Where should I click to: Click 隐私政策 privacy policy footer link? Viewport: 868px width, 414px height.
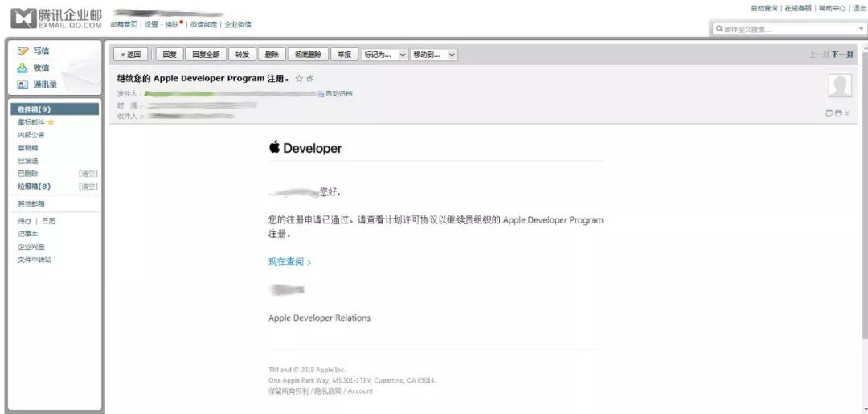[327, 391]
